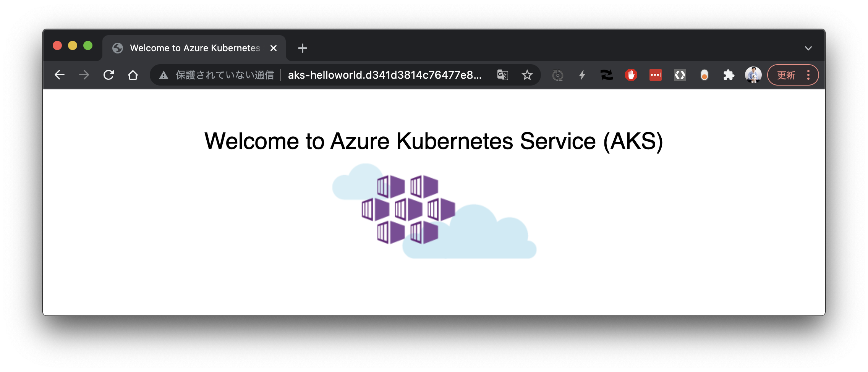The image size is (868, 372).
Task: Open the red password manager extension
Action: tap(656, 75)
